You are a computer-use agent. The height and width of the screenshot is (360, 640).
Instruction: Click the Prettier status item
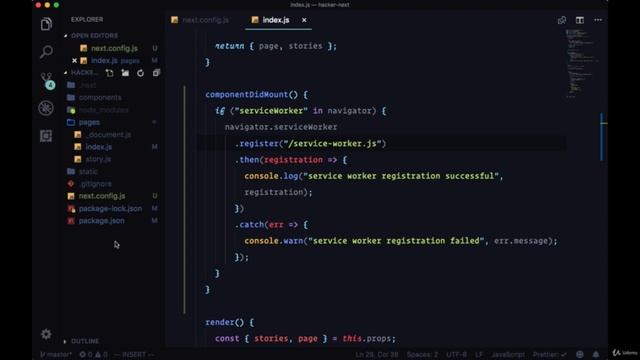tap(549, 354)
